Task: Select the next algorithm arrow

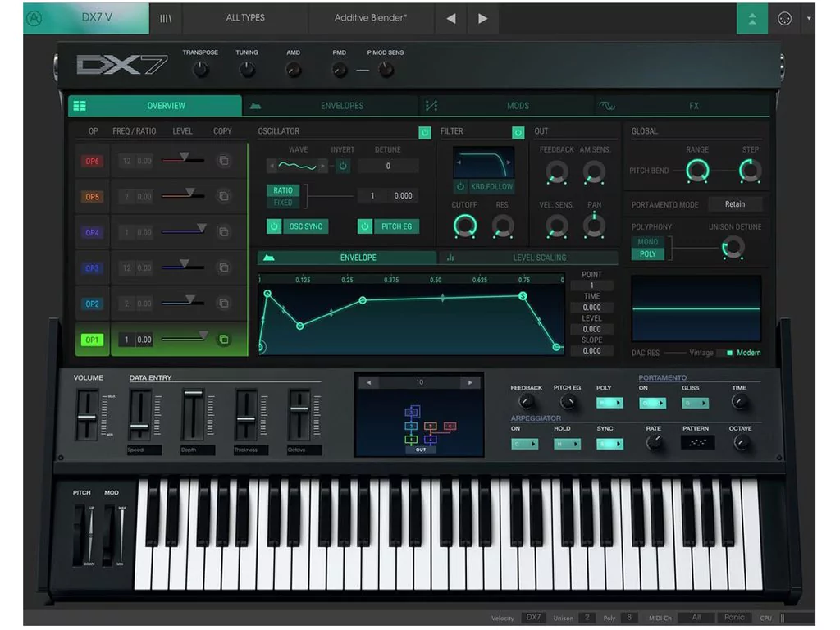Action: pyautogui.click(x=470, y=382)
